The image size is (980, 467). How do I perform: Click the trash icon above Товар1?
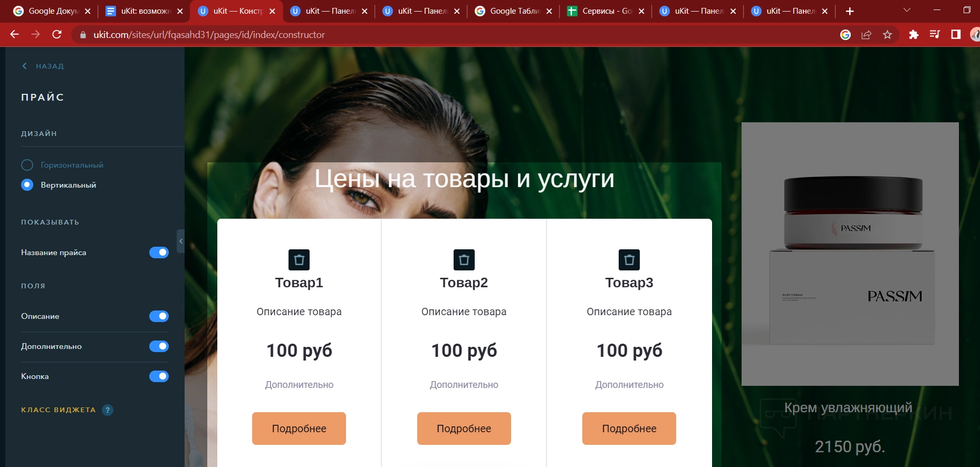point(299,260)
